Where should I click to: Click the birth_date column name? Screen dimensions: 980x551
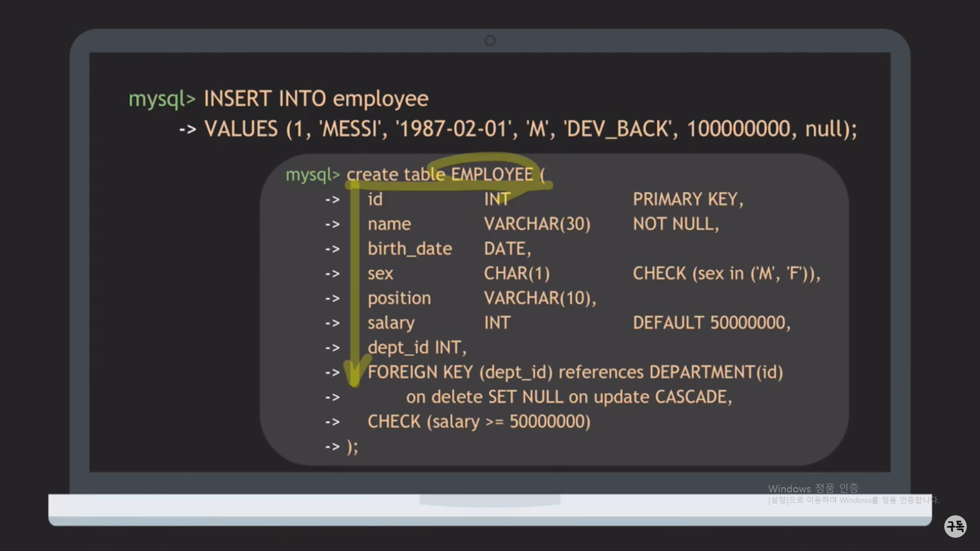point(409,248)
